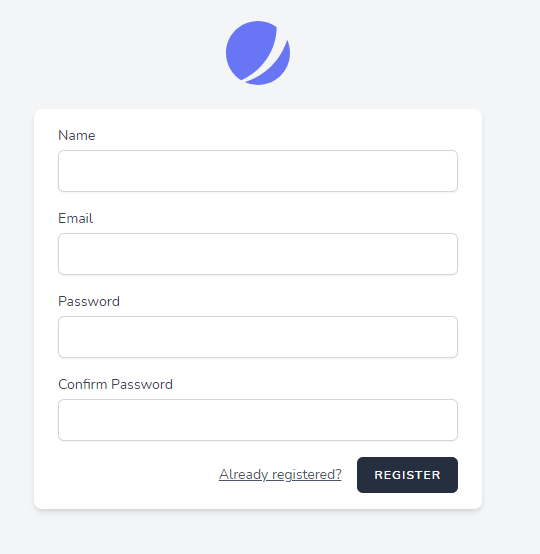Open the Already registered? link
The height and width of the screenshot is (554, 540).
pos(280,475)
